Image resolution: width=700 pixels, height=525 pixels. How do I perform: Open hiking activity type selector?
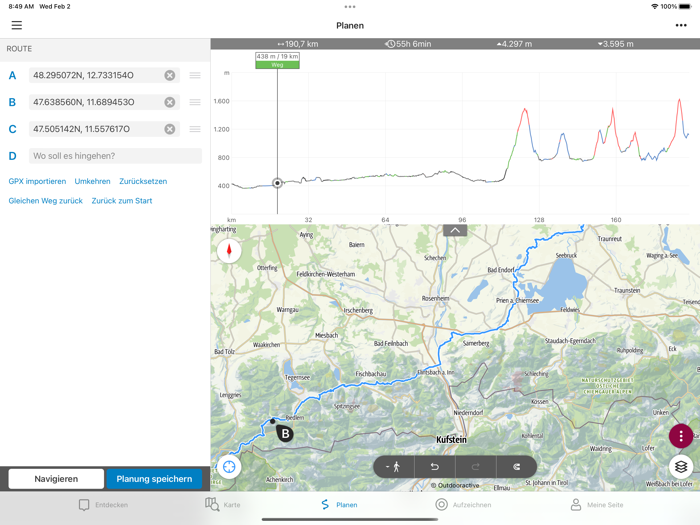pos(393,467)
